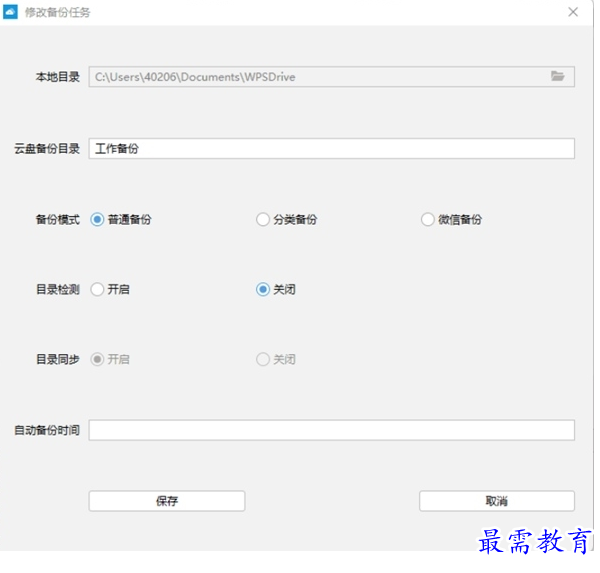Choose 开启 for 目录同步
600x573 pixels.
(x=110, y=359)
